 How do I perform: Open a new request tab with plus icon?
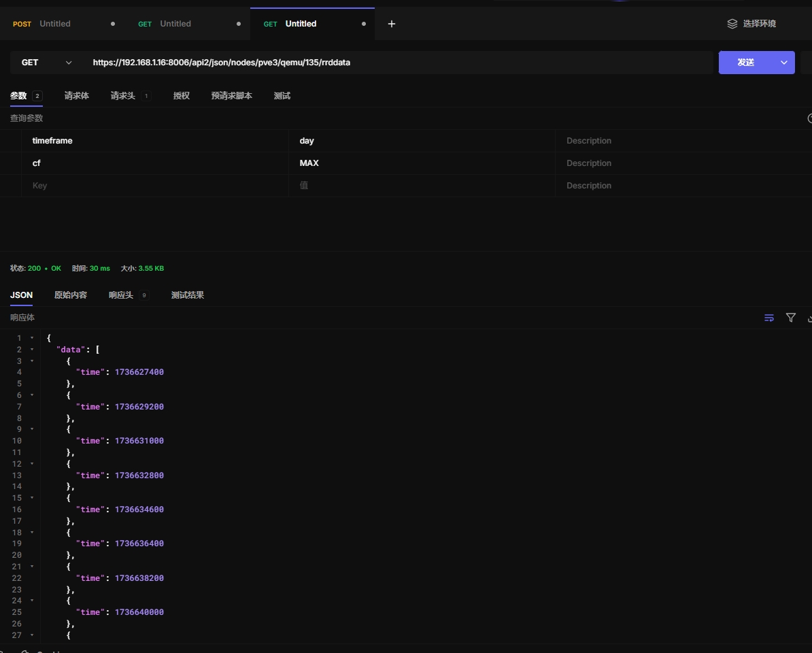391,24
